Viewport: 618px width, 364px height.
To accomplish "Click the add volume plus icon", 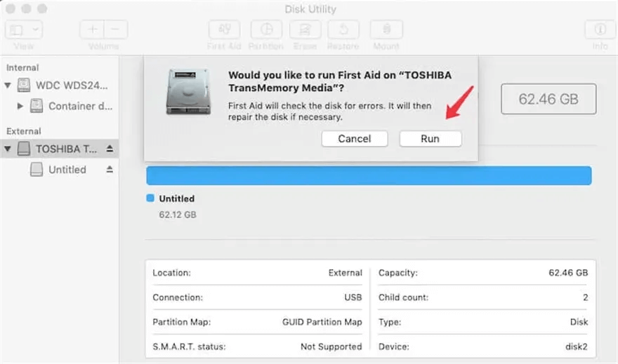I will (x=92, y=29).
